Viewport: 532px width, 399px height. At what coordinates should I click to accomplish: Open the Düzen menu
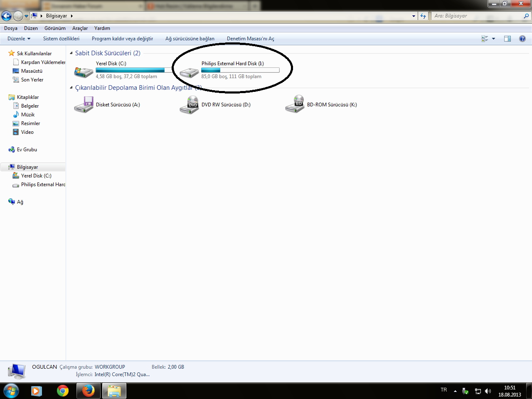click(x=31, y=28)
